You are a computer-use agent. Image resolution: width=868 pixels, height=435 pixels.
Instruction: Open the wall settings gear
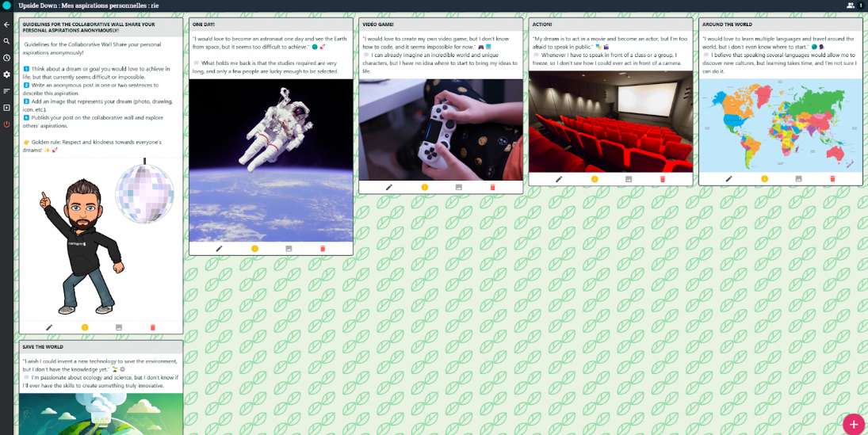[x=6, y=74]
